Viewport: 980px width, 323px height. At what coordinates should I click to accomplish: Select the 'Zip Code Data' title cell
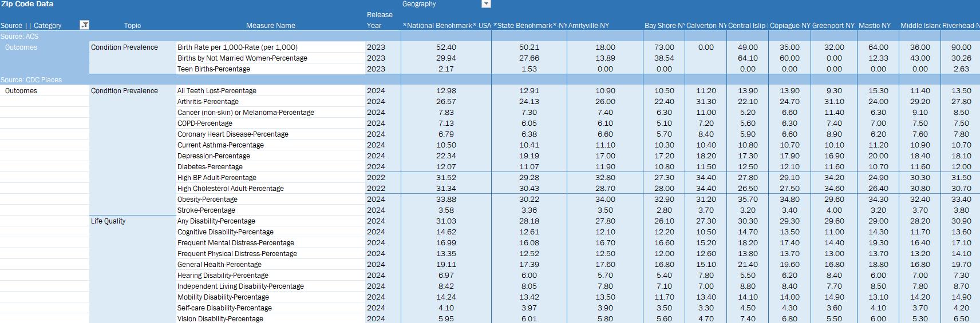27,4
